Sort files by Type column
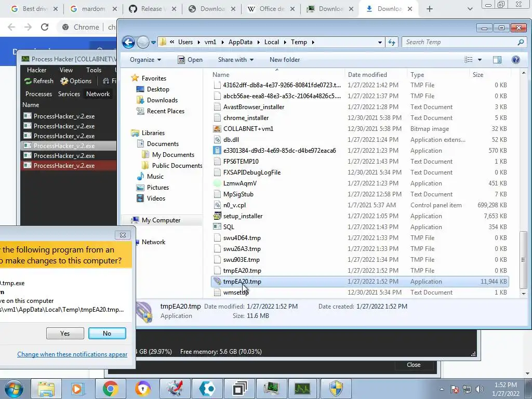 coord(417,75)
